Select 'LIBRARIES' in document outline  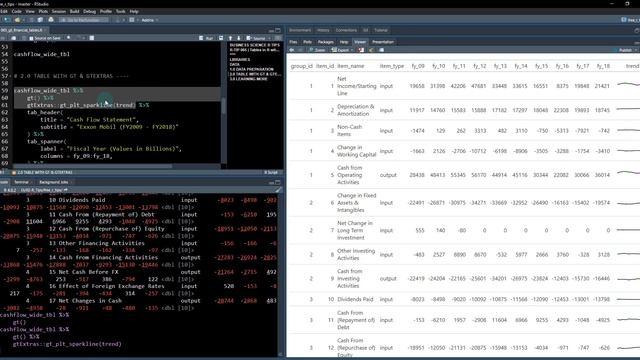click(x=240, y=60)
